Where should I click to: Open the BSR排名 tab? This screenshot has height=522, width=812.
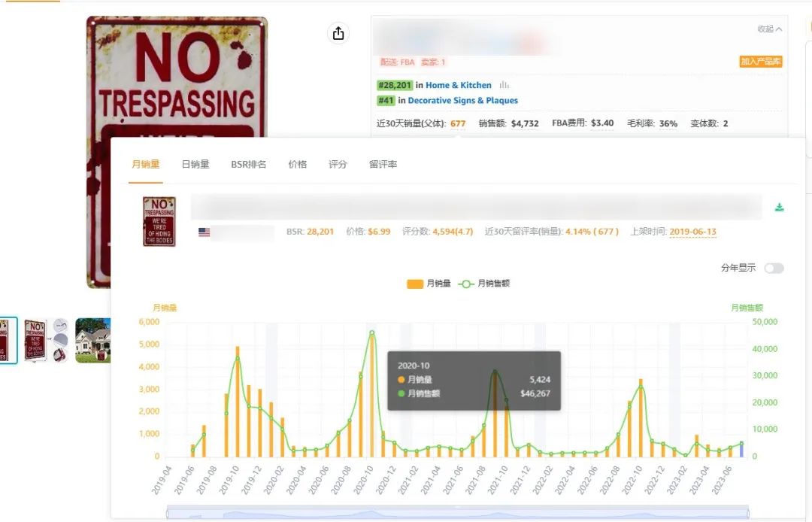(x=249, y=164)
